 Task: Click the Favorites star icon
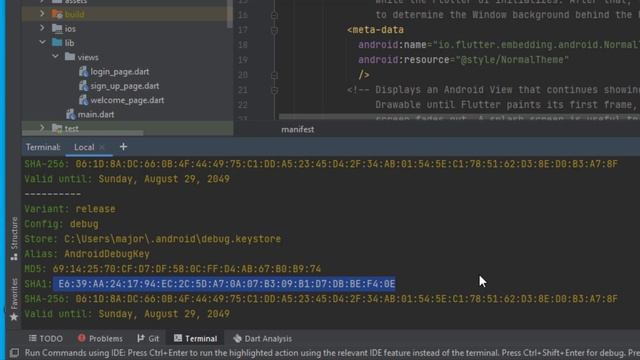pos(14,317)
